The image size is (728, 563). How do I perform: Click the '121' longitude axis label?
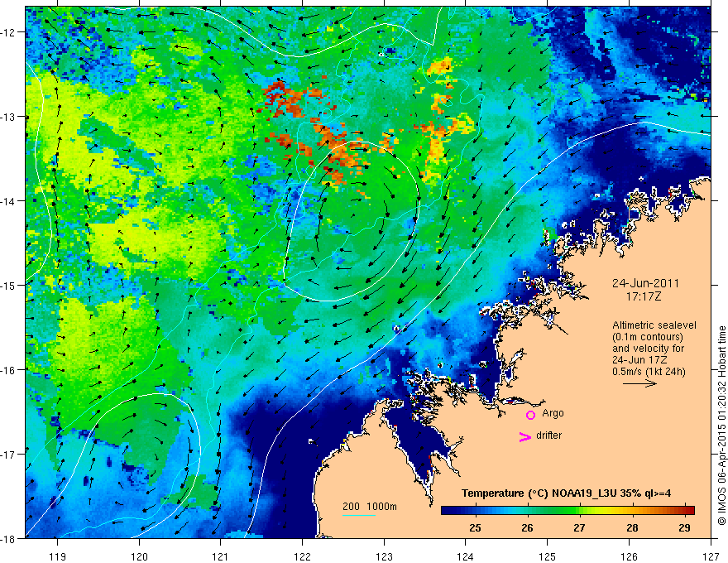click(x=221, y=556)
